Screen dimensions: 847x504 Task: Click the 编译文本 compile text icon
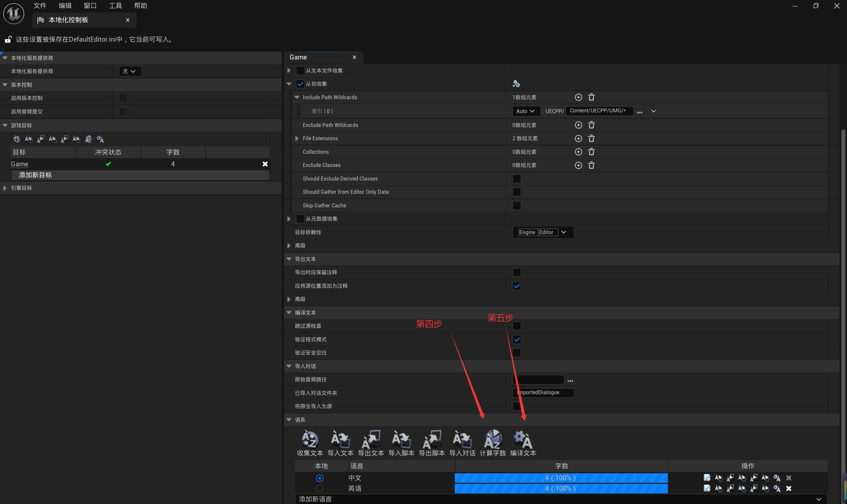pyautogui.click(x=523, y=440)
